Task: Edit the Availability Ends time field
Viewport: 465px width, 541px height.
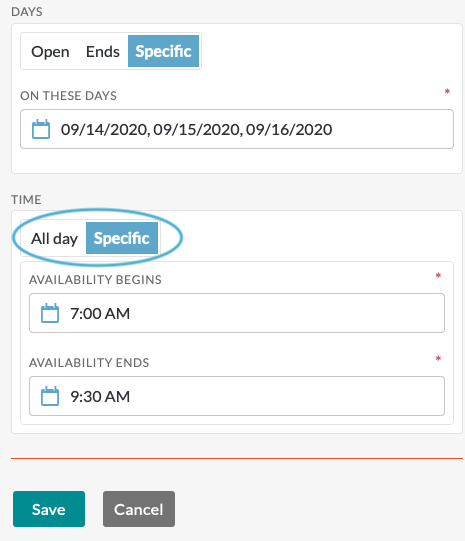Action: coord(237,396)
